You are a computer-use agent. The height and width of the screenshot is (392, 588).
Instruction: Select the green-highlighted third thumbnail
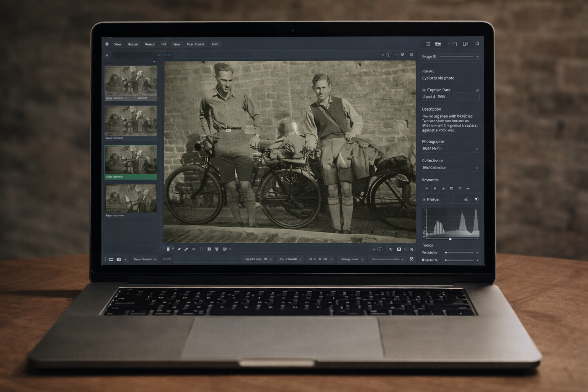[131, 160]
